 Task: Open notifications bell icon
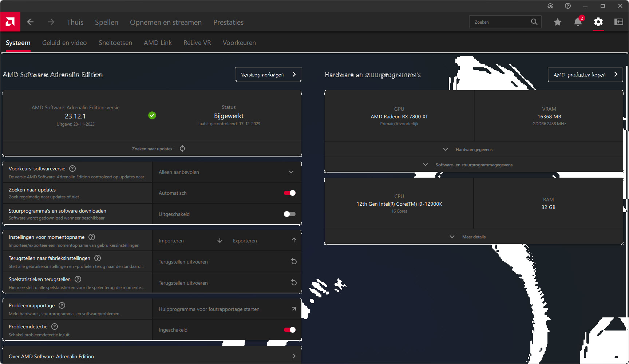point(578,22)
